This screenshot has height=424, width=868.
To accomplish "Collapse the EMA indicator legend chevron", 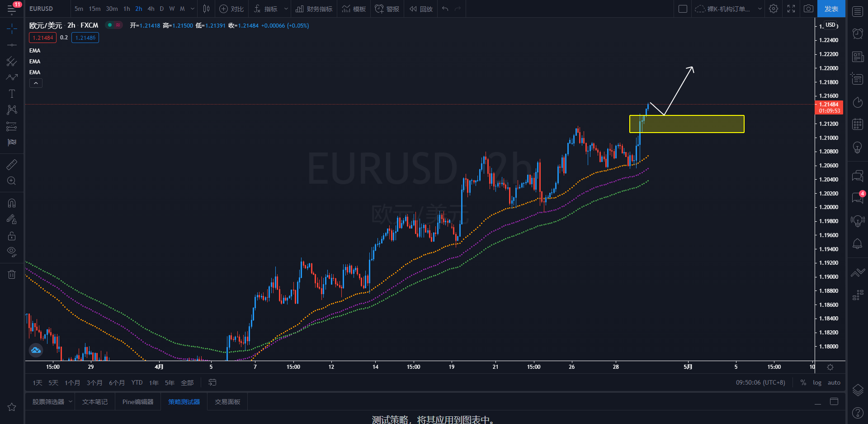I will click(x=36, y=83).
